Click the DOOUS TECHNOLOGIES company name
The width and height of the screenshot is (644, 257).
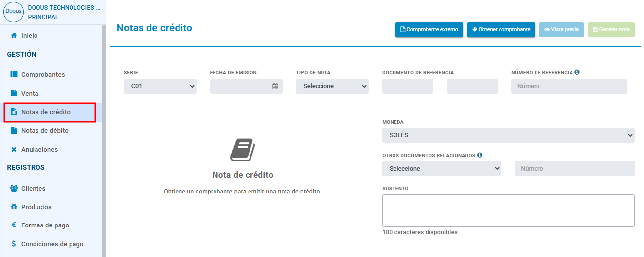(x=64, y=8)
